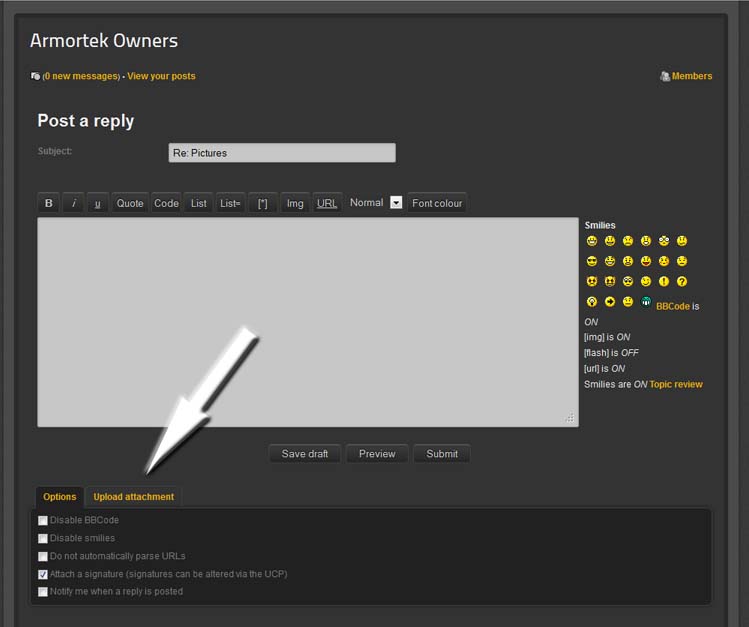The image size is (749, 627).
Task: Insert the Neutral flat-mouth smiley beside the arrow
Action: point(628,302)
